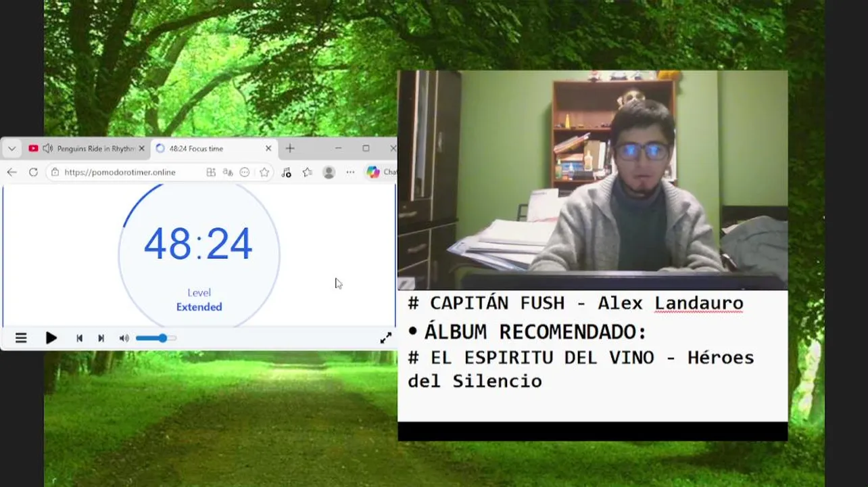
Task: Open the hamburger menu in player bar
Action: pos(21,338)
